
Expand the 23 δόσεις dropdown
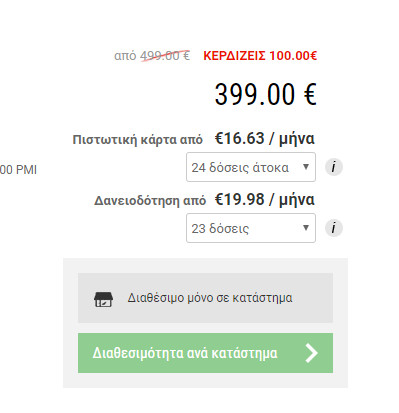pyautogui.click(x=251, y=228)
